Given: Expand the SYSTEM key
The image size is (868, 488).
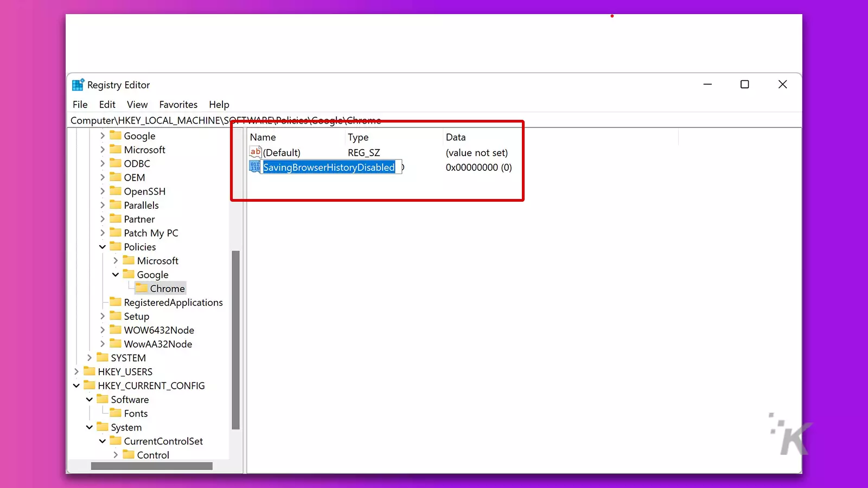Looking at the screenshot, I should point(90,358).
